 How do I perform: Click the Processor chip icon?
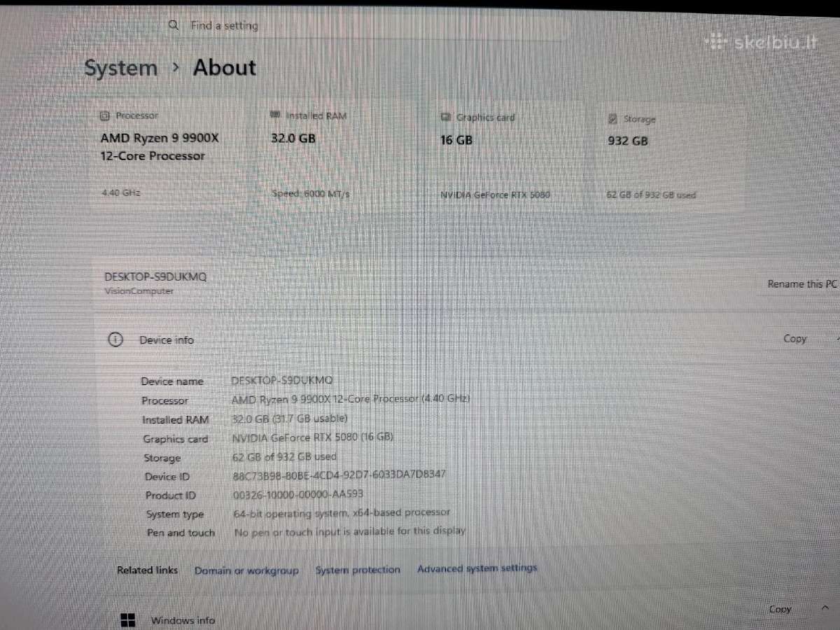105,115
